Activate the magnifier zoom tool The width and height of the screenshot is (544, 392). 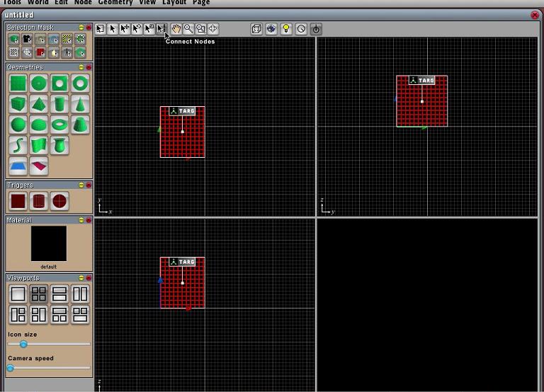pyautogui.click(x=188, y=29)
